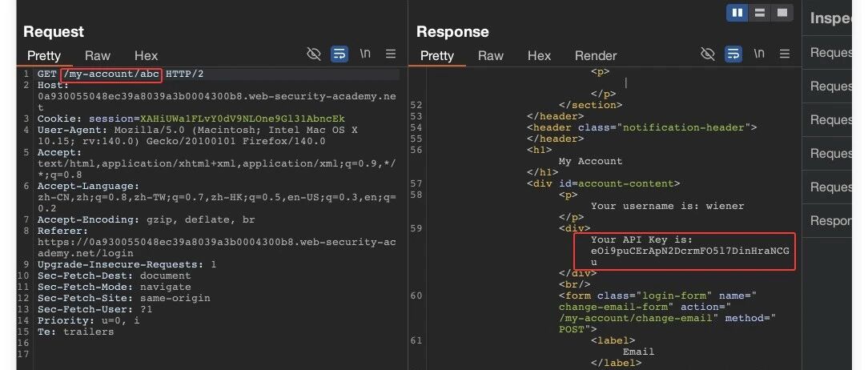Viewport: 868px width, 370px height.
Task: Show non-printable \n characters in Request panel
Action: pos(365,54)
